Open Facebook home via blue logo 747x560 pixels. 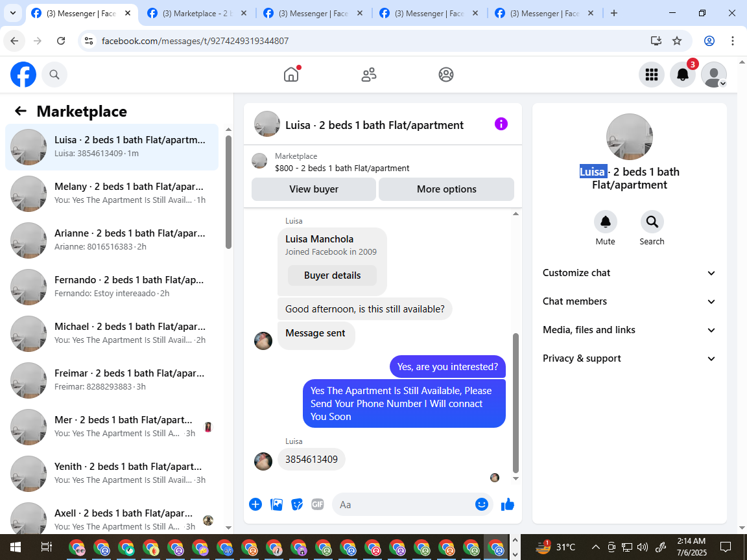pyautogui.click(x=23, y=75)
